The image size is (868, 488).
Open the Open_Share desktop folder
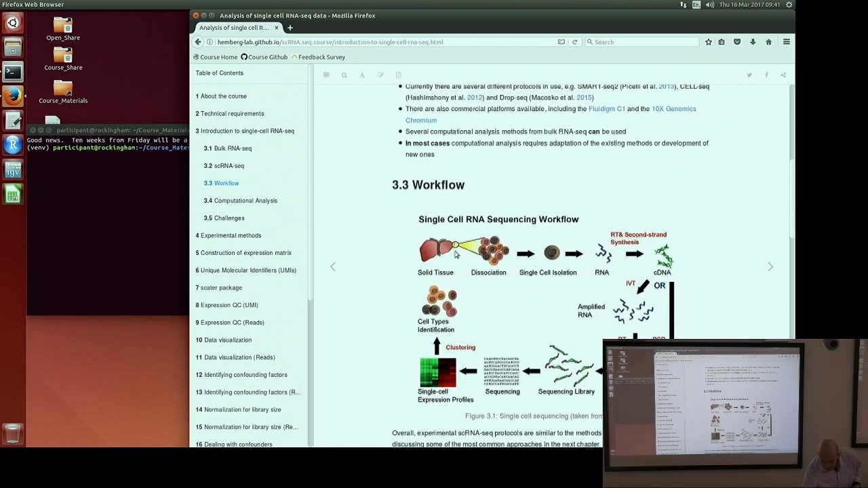(63, 29)
